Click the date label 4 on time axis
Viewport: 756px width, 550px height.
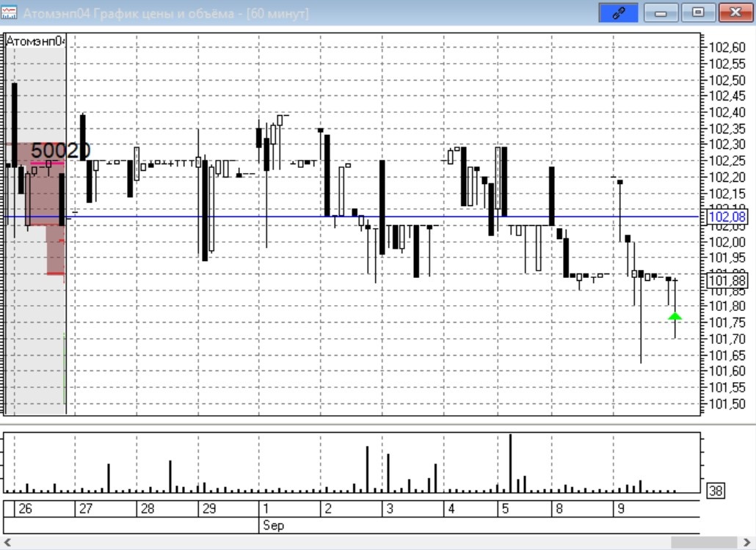(451, 509)
